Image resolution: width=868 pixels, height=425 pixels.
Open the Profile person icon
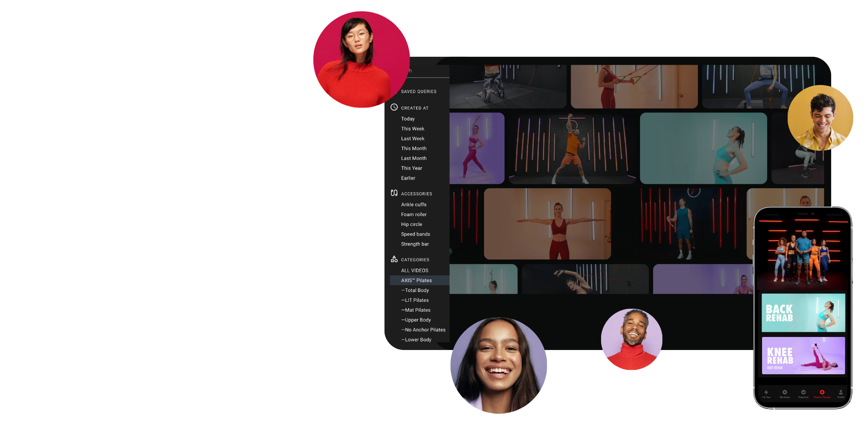(841, 392)
